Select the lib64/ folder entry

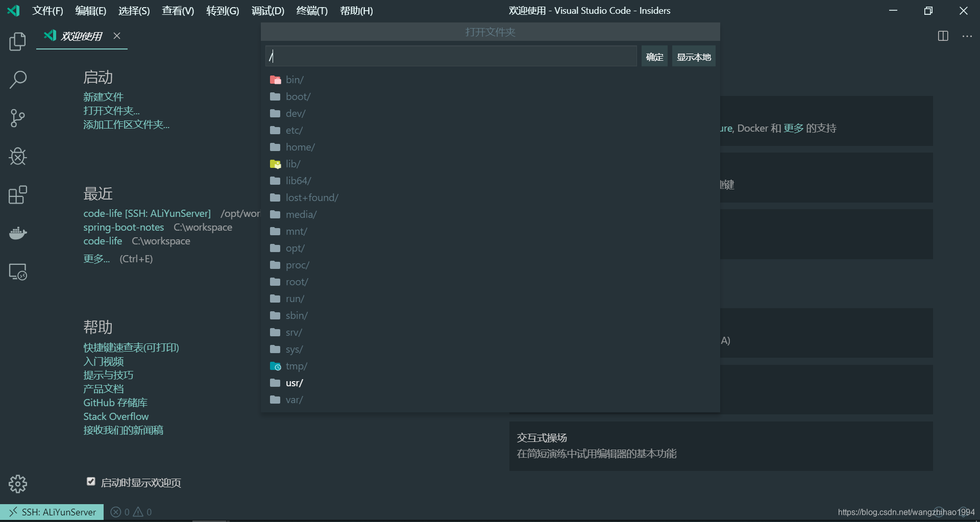pos(490,181)
